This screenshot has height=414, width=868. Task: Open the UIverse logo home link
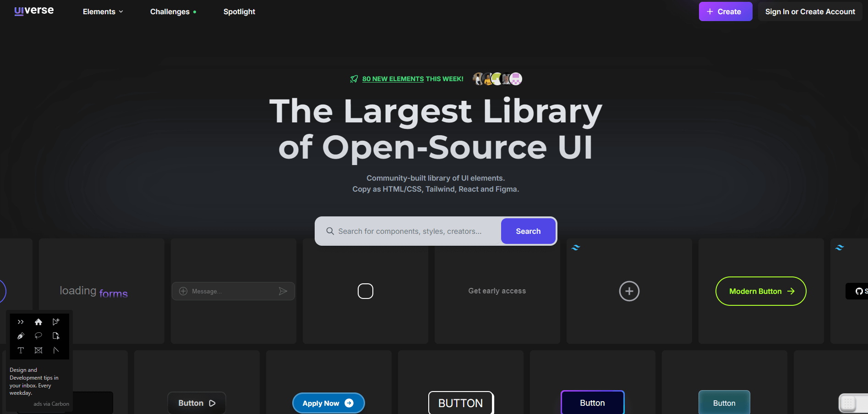click(x=34, y=11)
